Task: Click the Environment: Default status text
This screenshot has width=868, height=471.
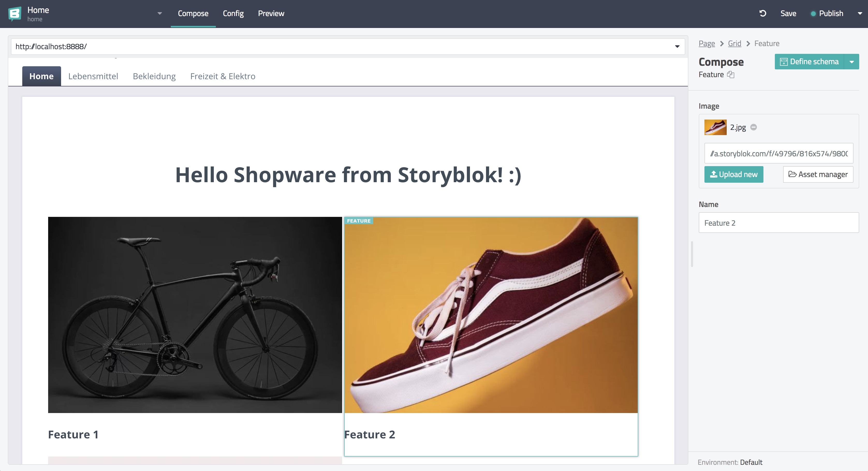Action: [x=730, y=462]
